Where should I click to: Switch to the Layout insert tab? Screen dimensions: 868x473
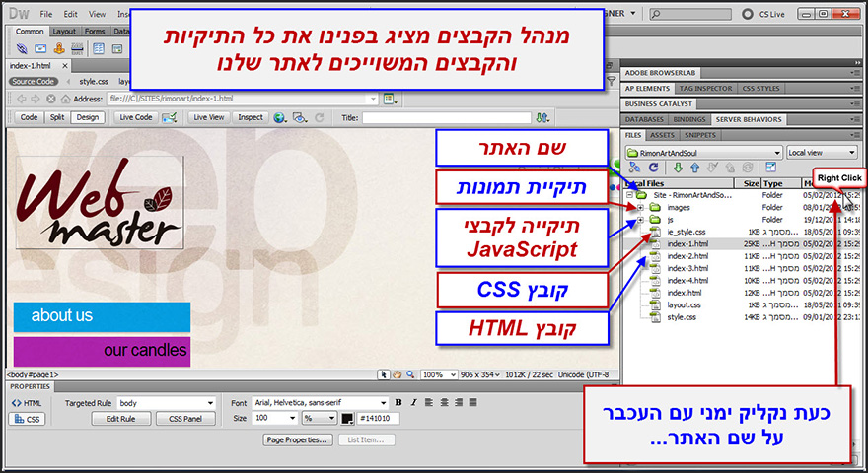(x=64, y=32)
